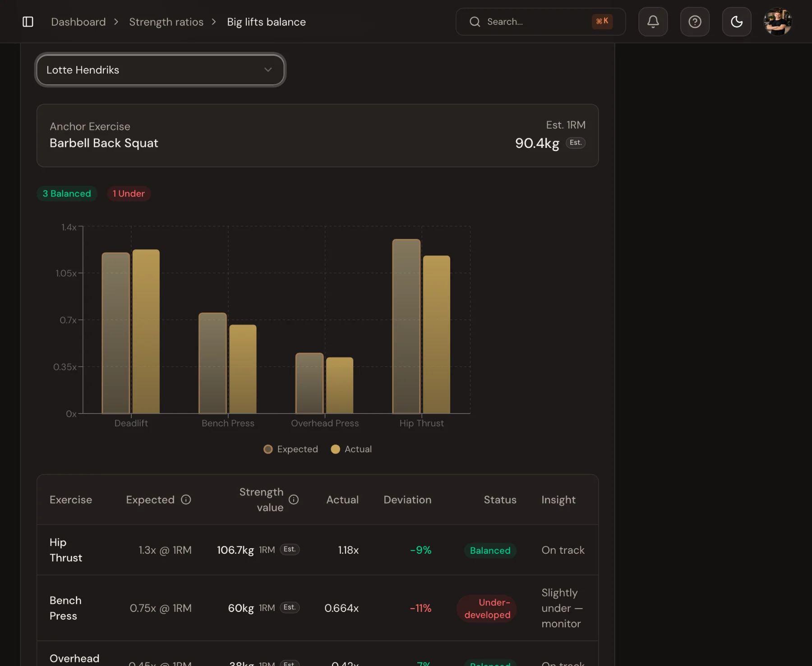The width and height of the screenshot is (812, 666).
Task: Click the Est. badge beside 90.4kg
Action: point(575,143)
